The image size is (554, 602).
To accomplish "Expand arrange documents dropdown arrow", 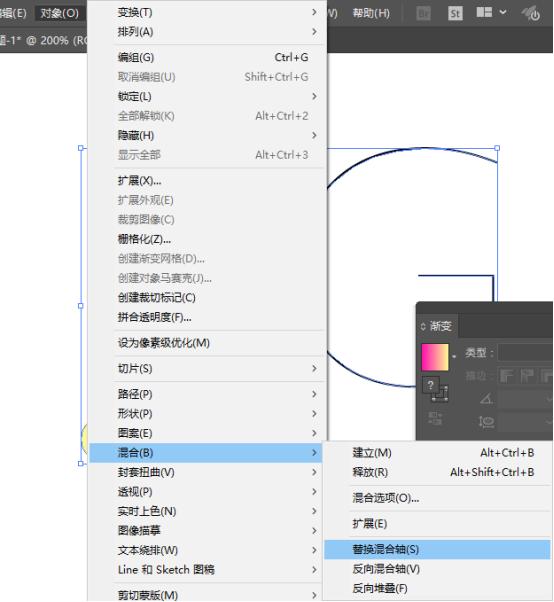I will (503, 12).
